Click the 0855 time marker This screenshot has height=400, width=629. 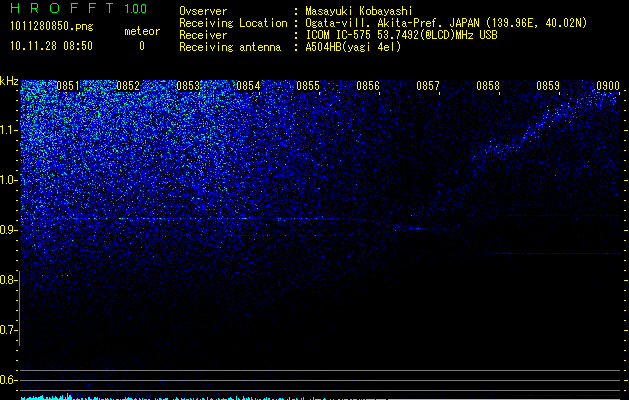[x=308, y=86]
